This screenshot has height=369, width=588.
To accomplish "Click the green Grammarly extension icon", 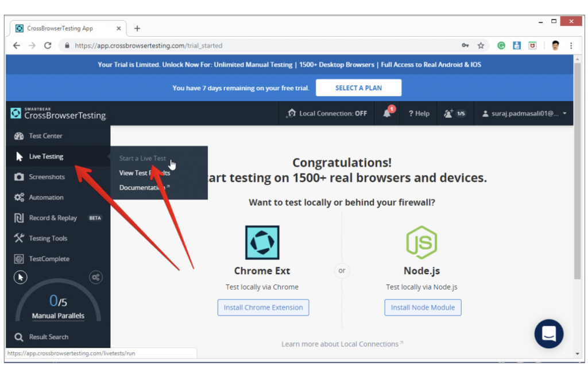I will point(501,45).
